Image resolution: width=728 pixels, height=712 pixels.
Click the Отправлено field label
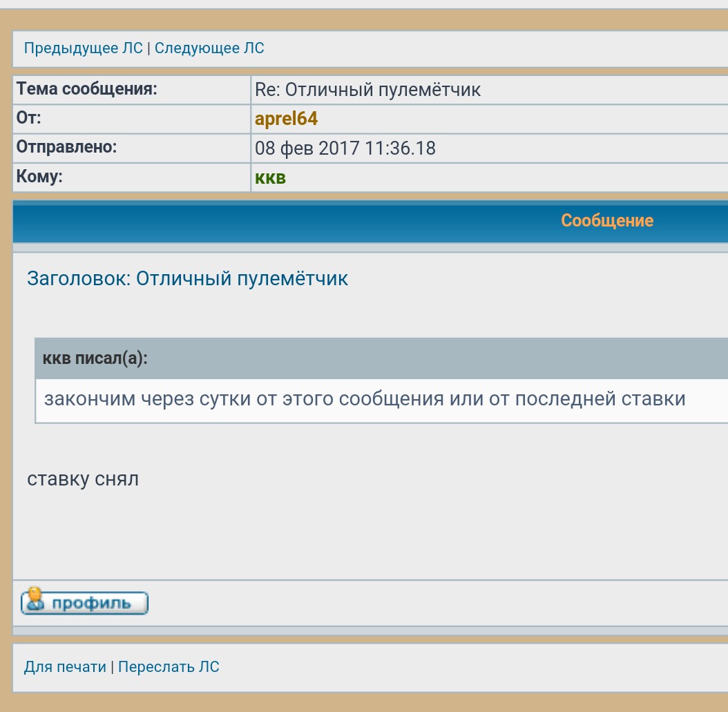click(x=66, y=147)
